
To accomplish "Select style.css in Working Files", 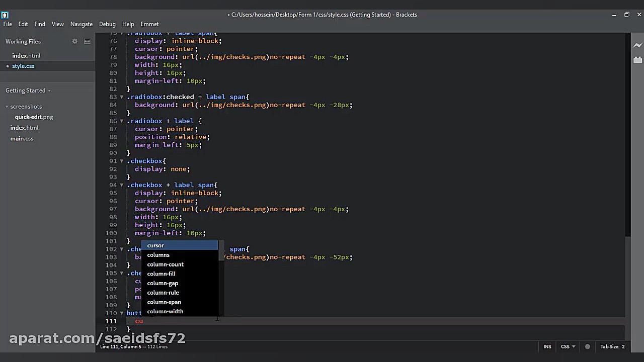I will pos(23,66).
